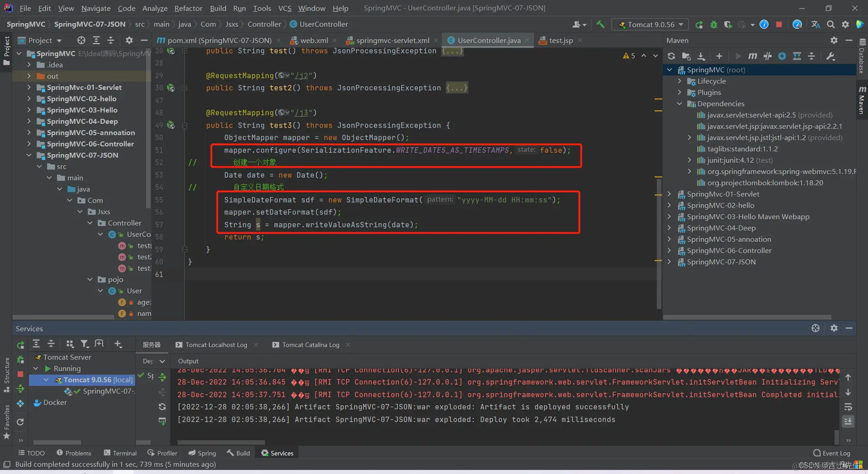Rerun Tomcat using the main toolbar run icon
This screenshot has width=868, height=474.
coord(699,24)
